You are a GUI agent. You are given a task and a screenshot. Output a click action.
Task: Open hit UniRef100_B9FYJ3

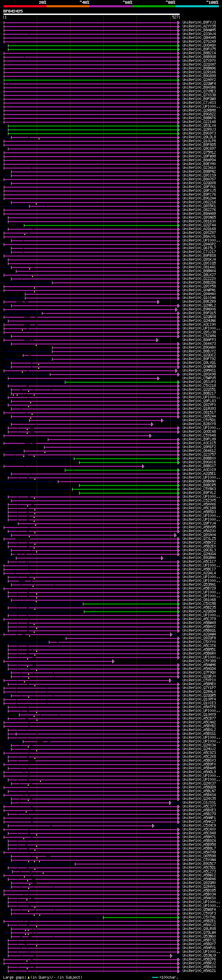pos(199,23)
